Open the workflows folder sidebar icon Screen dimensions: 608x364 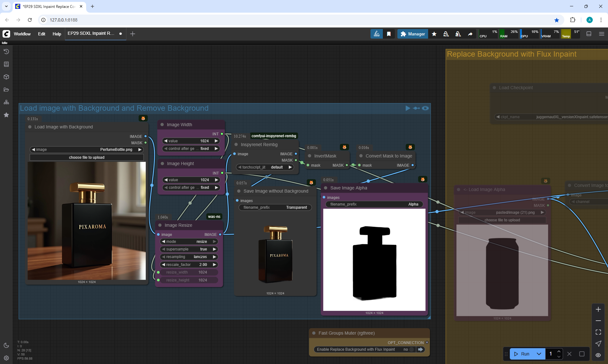[6, 89]
